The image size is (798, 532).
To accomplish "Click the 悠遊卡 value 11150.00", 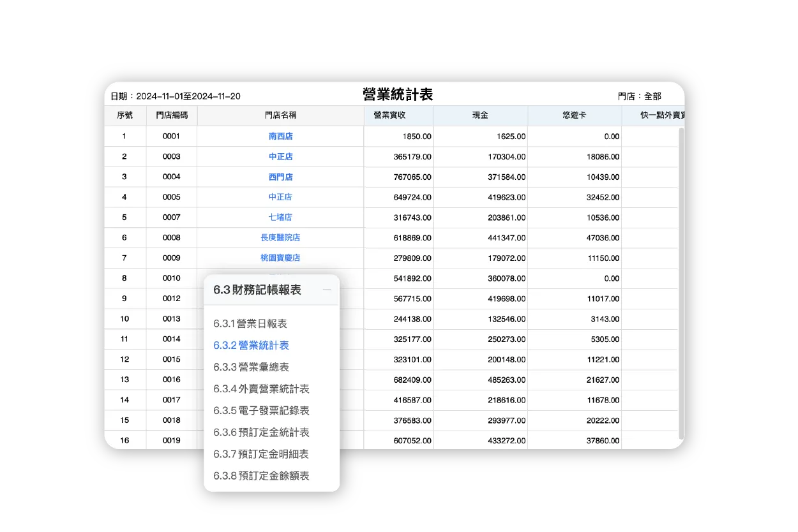I will 603,258.
